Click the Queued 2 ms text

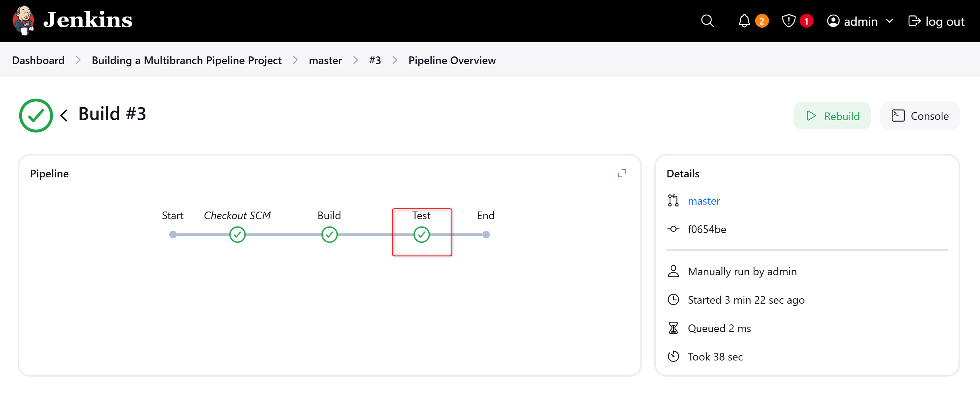719,328
